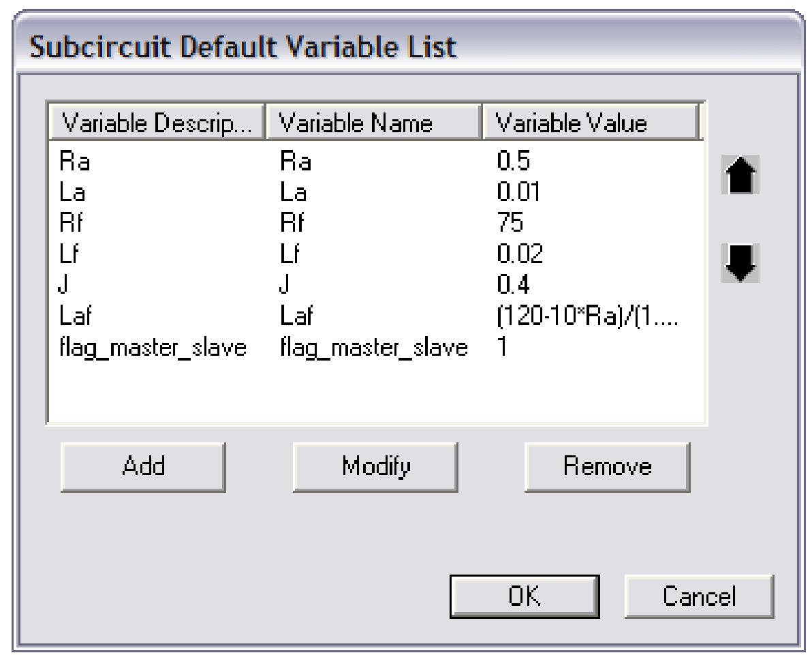812x655 pixels.
Task: Select the La row in description column
Action: coord(72,192)
